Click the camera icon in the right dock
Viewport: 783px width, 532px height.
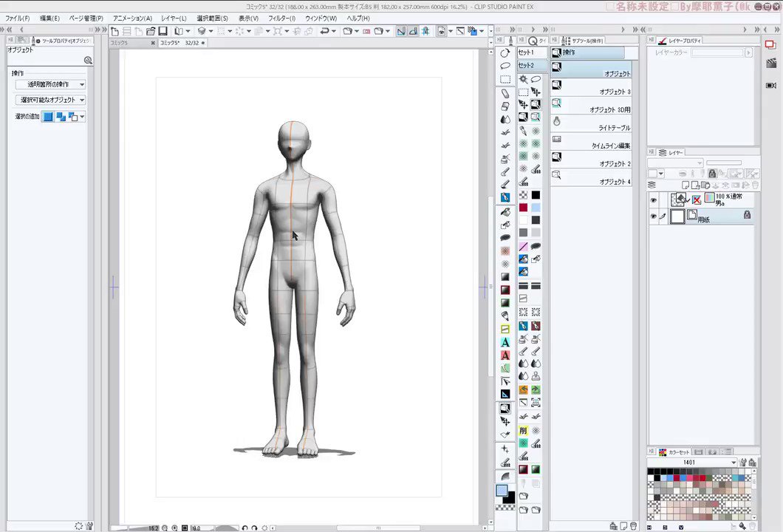[x=771, y=86]
